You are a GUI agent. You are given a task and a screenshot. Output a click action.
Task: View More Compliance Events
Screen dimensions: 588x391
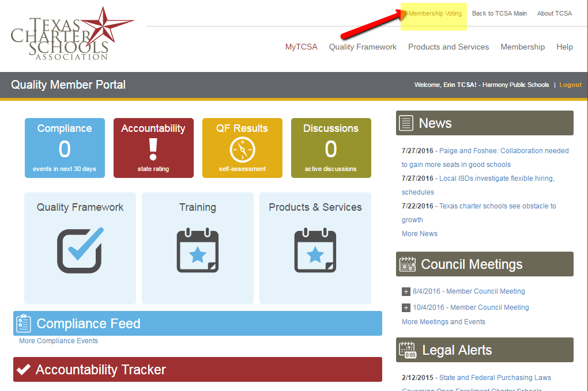pos(58,341)
